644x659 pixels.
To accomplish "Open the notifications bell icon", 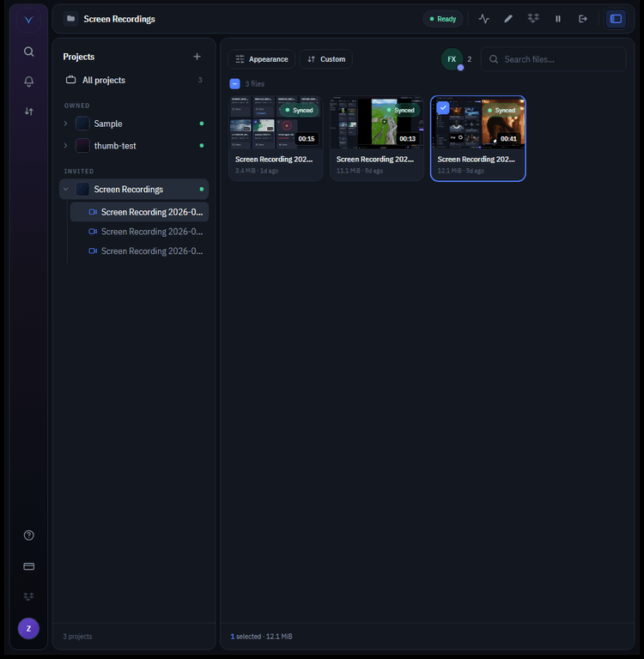I will (x=28, y=82).
